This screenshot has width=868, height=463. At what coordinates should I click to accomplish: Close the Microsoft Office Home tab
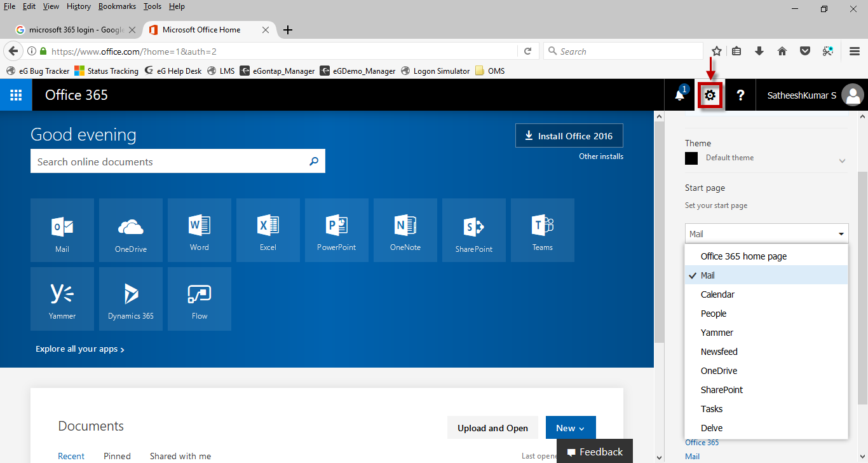point(266,30)
